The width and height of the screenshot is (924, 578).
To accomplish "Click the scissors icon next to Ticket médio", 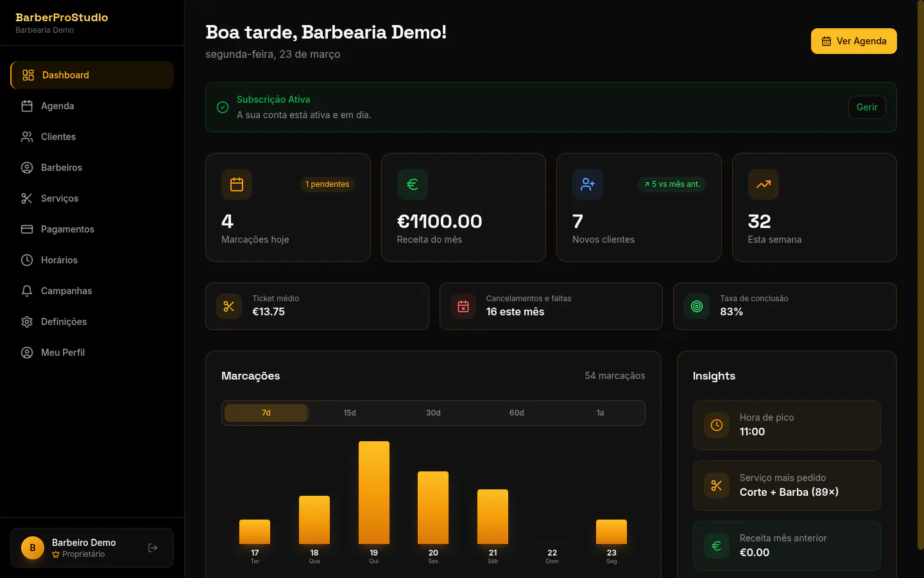I will click(229, 306).
